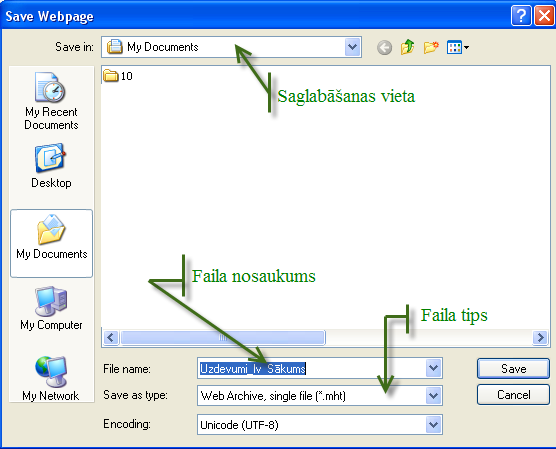Click the horizontal scrollbar thumb
The width and height of the screenshot is (556, 449).
(223, 337)
